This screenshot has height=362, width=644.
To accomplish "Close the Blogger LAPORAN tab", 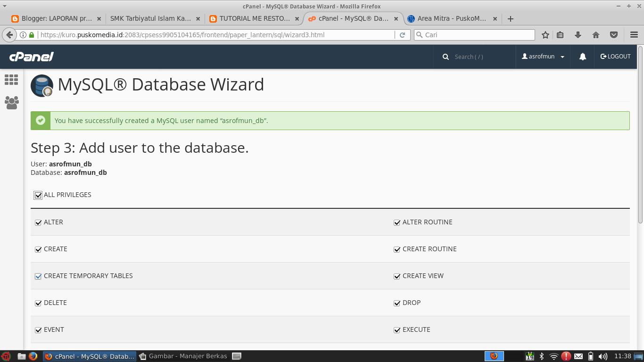I will click(x=99, y=19).
